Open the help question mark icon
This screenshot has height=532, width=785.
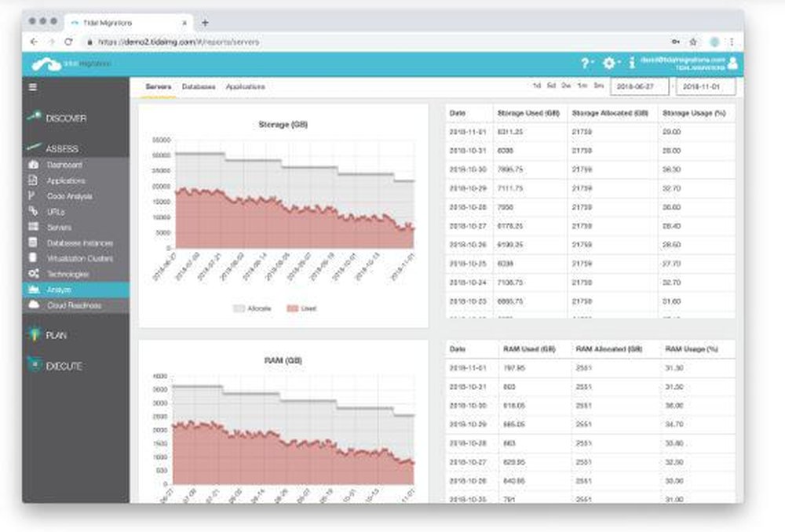click(585, 64)
